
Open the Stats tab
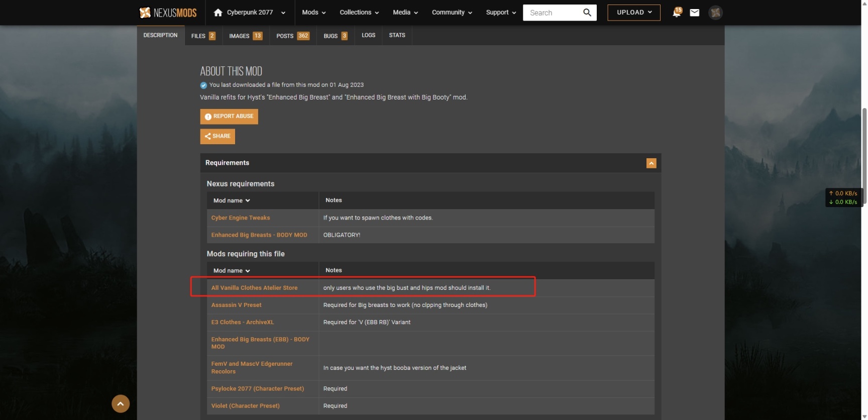[397, 35]
